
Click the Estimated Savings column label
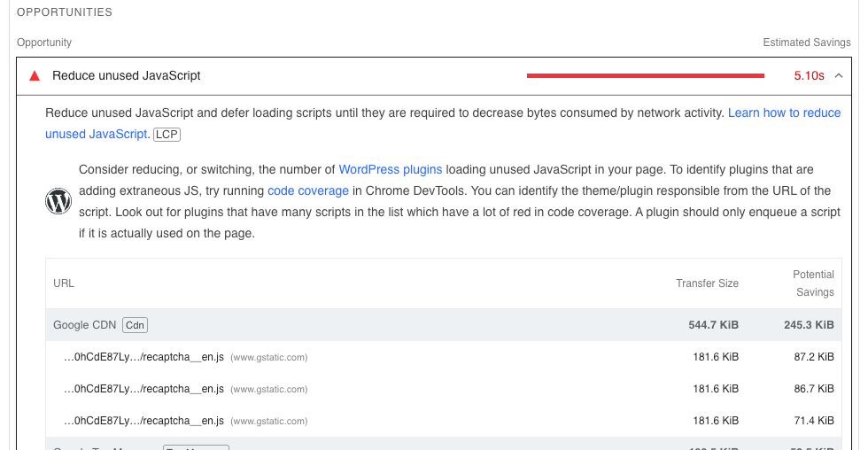pyautogui.click(x=807, y=43)
